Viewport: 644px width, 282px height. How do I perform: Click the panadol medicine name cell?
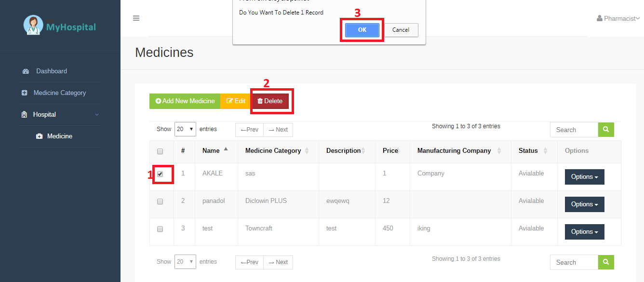tap(216, 204)
